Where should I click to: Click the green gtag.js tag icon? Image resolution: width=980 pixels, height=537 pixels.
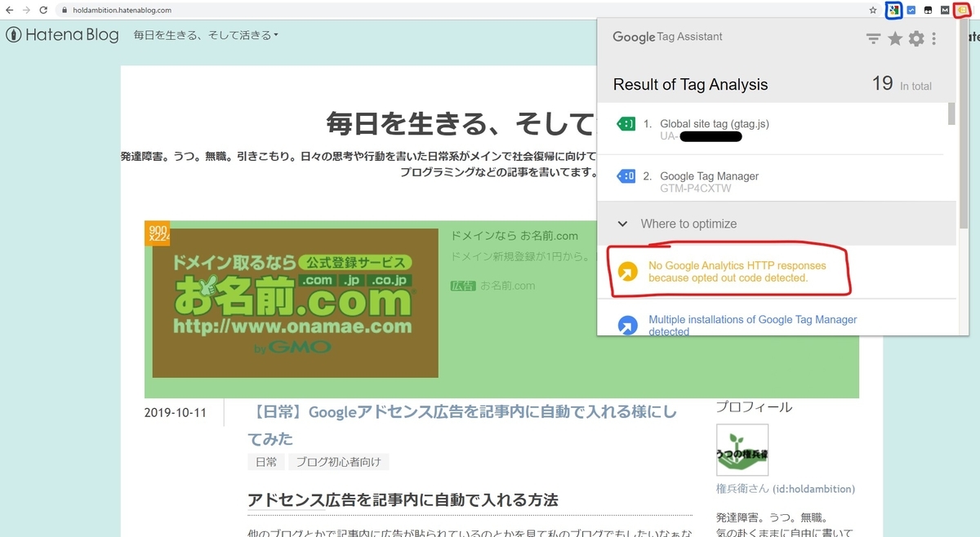tap(626, 124)
